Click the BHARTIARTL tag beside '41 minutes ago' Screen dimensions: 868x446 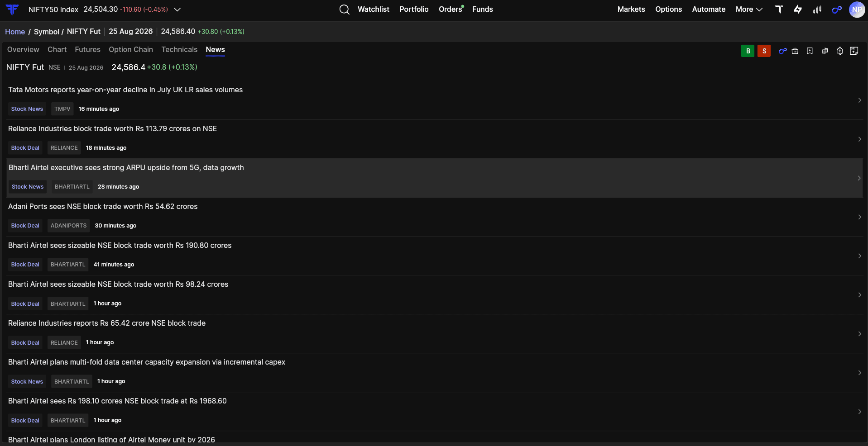pyautogui.click(x=68, y=265)
